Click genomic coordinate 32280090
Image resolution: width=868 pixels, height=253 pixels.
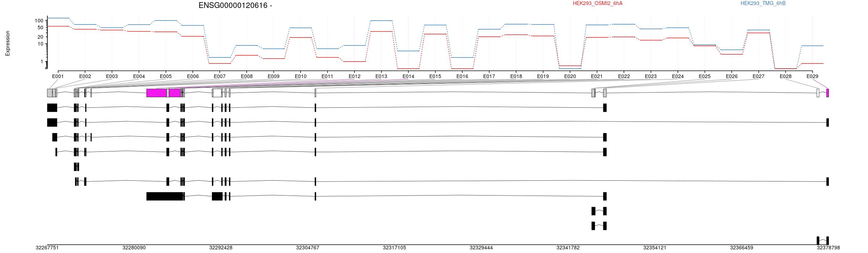coord(134,248)
